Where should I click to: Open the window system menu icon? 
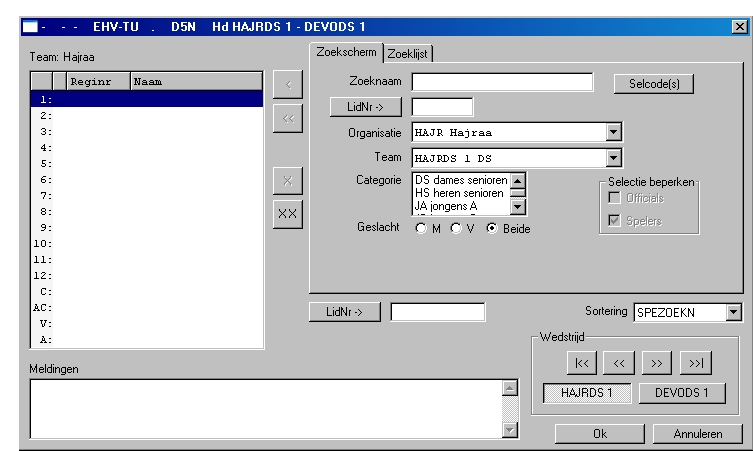(30, 26)
